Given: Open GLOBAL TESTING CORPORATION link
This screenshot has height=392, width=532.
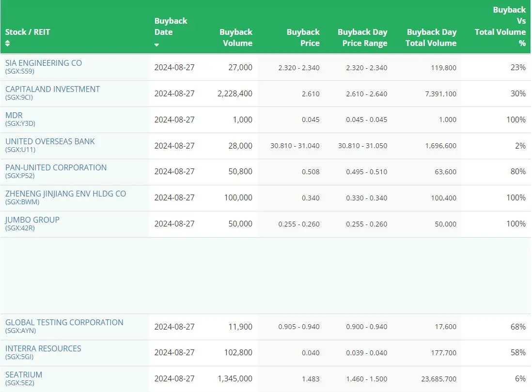Looking at the screenshot, I should tap(64, 322).
